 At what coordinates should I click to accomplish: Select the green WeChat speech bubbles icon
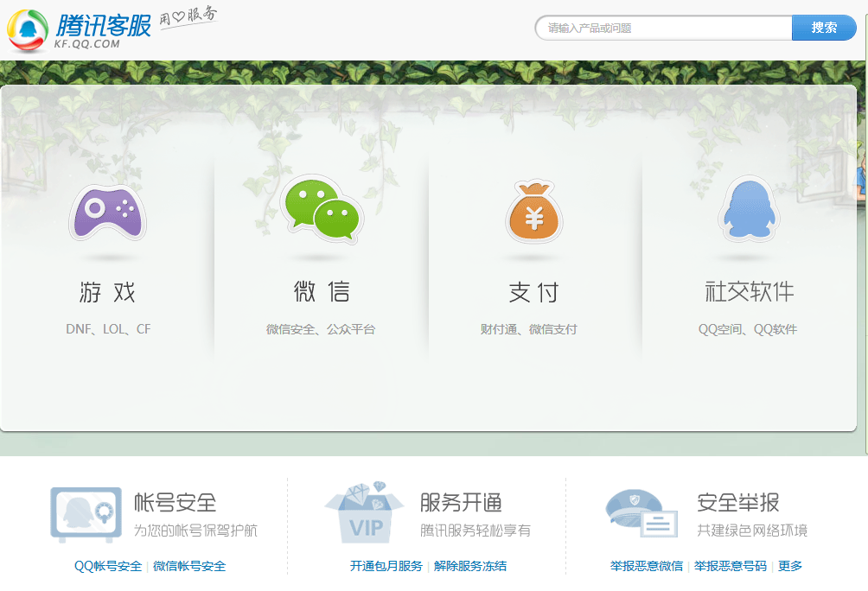(322, 208)
